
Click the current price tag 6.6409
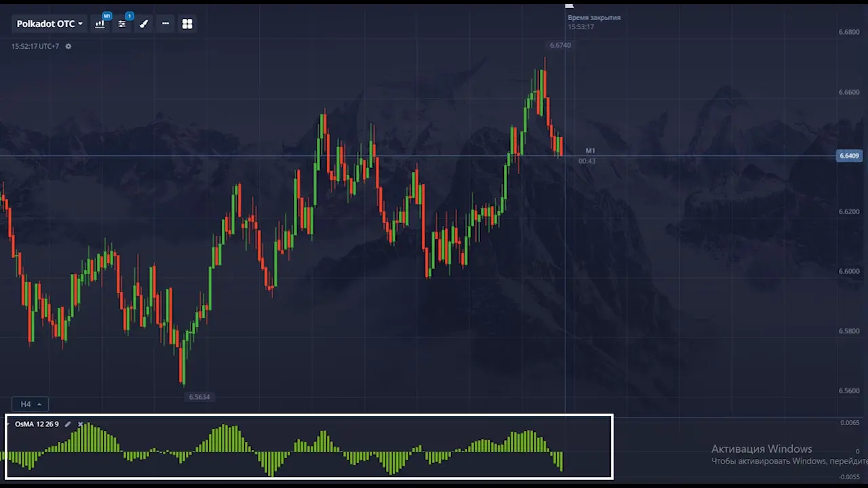(849, 156)
